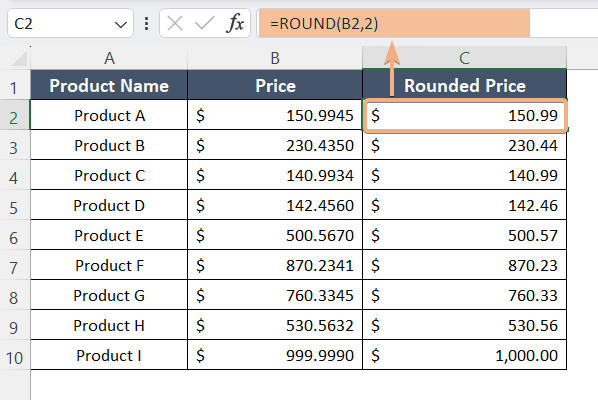598x400 pixels.
Task: Select row 4 header
Action: pyautogui.click(x=14, y=175)
